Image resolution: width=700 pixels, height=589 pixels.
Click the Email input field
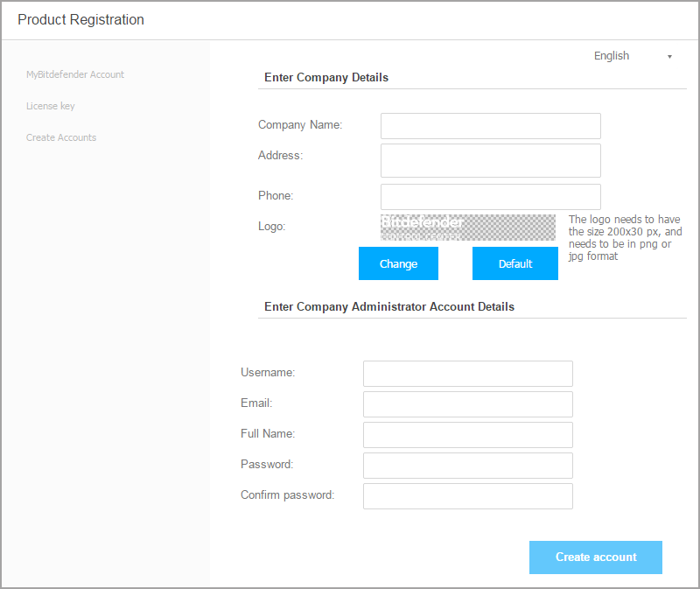pos(467,403)
